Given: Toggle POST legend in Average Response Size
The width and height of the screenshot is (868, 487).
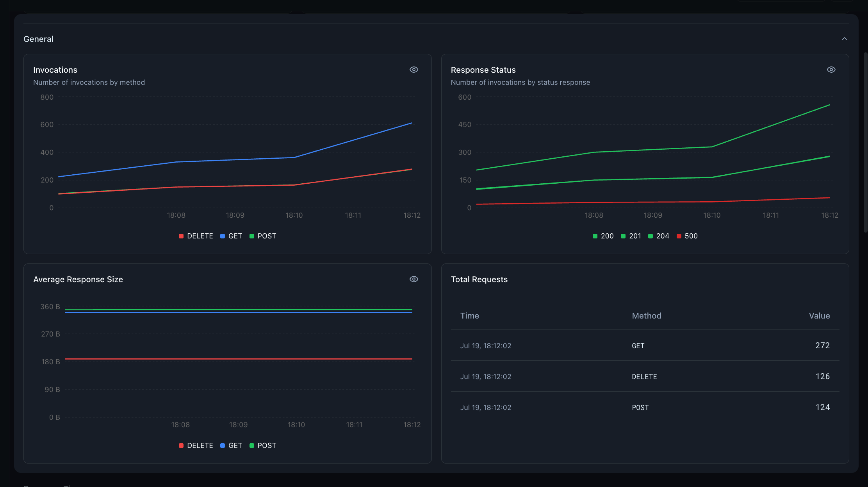Looking at the screenshot, I should click(x=263, y=446).
